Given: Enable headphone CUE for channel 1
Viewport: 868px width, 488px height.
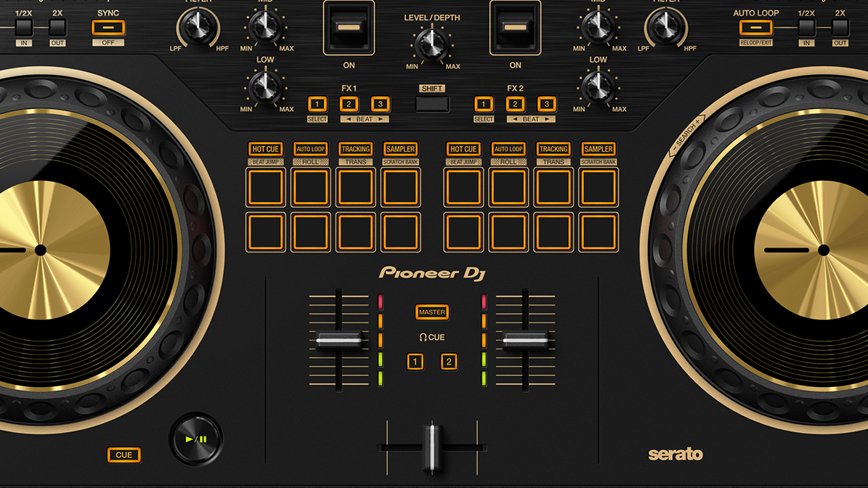Looking at the screenshot, I should point(415,362).
